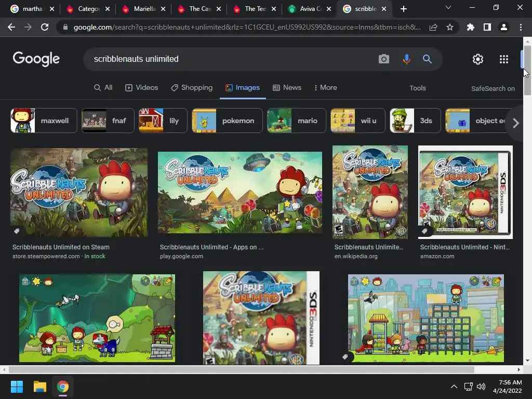Open the Steam store image result
The image size is (532, 399).
[x=79, y=192]
